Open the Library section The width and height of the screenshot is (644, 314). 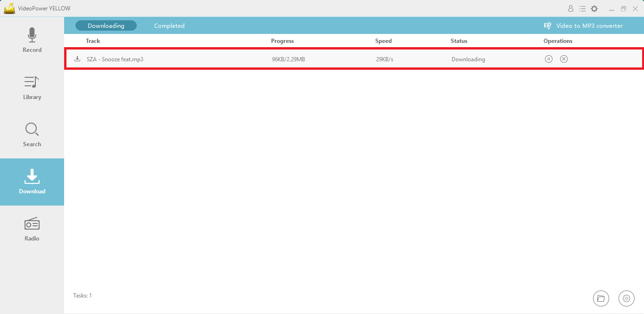(32, 88)
